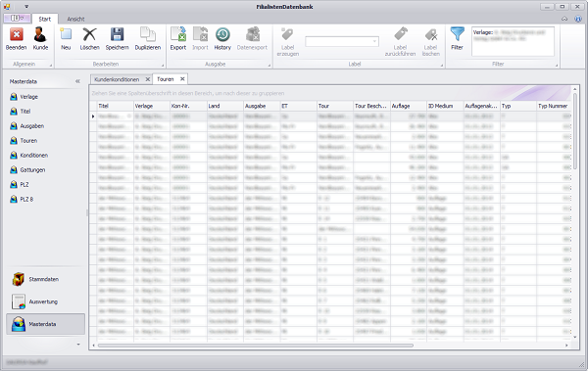Click the vertical scrollbar of the grid
The width and height of the screenshot is (588, 371).
click(x=575, y=131)
